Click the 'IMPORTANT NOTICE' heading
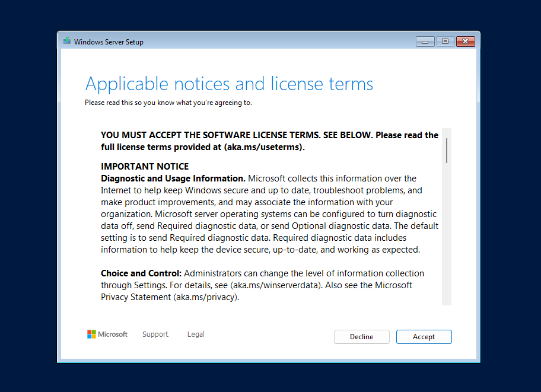541x392 pixels. 145,166
